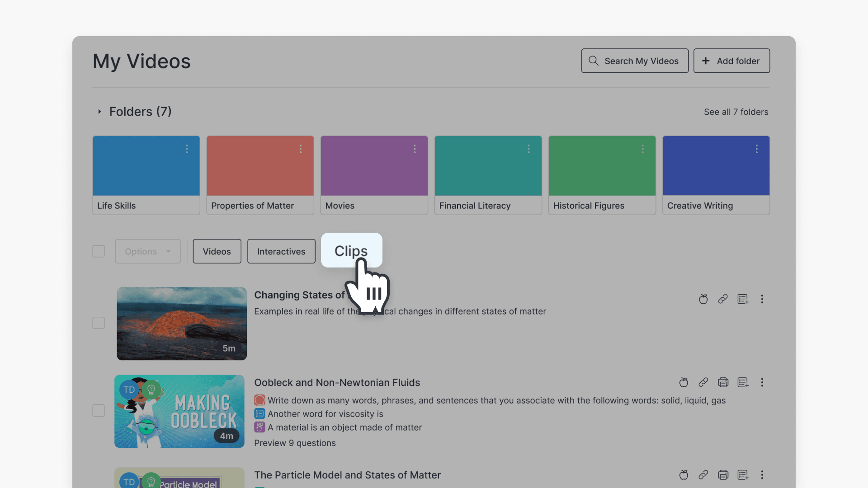Screen dimensions: 868x488
Task: Click the apple assign icon for Changing States video
Action: pyautogui.click(x=703, y=299)
